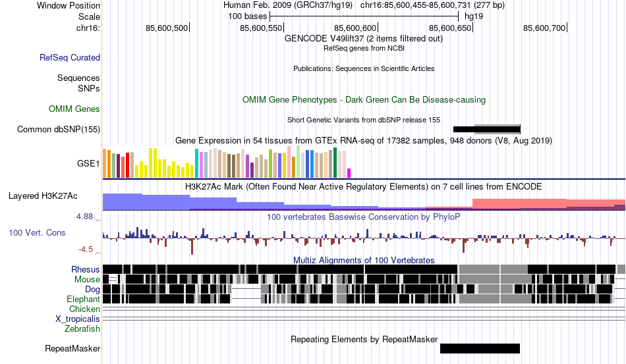Click the RefSeq genes from NCBI title
Viewport: 626px width, 364px height.
(x=364, y=48)
